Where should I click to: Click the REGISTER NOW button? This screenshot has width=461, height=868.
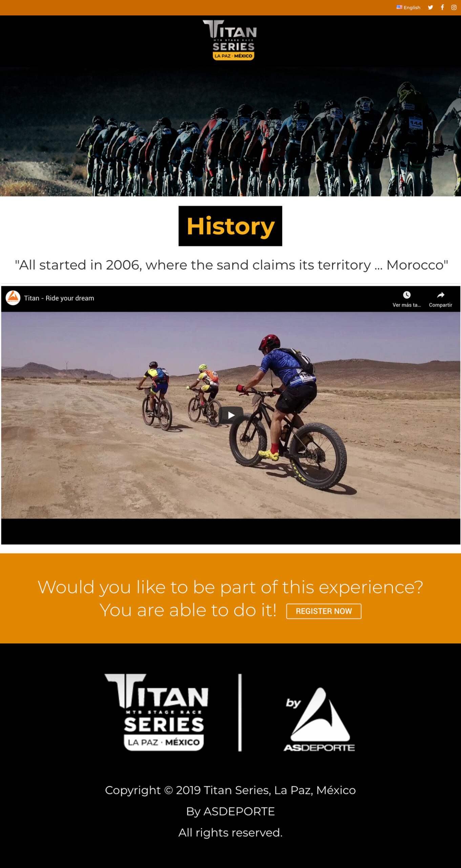(x=323, y=611)
